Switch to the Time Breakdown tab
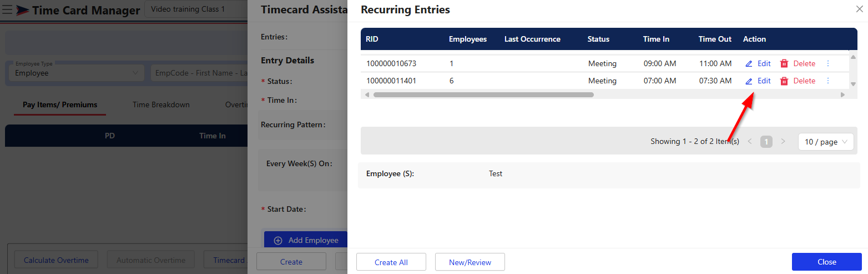The height and width of the screenshot is (274, 868). pyautogui.click(x=161, y=104)
